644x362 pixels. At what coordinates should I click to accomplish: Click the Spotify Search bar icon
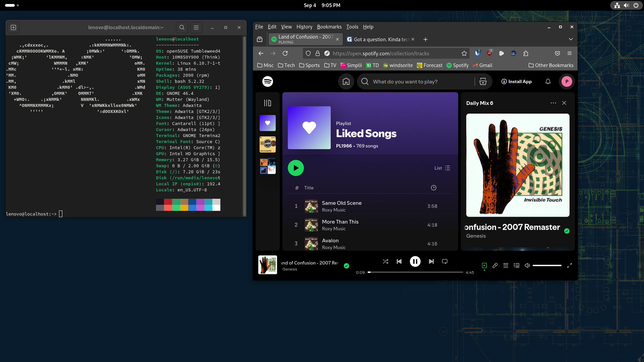365,81
